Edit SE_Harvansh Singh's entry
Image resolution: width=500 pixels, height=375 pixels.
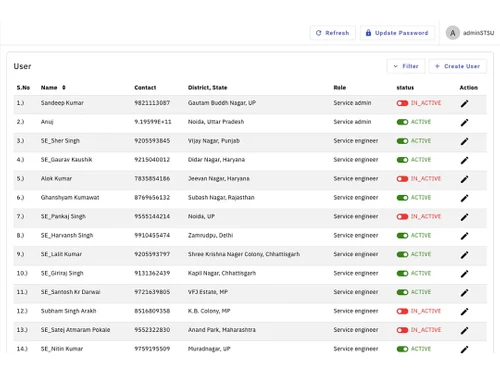(464, 236)
